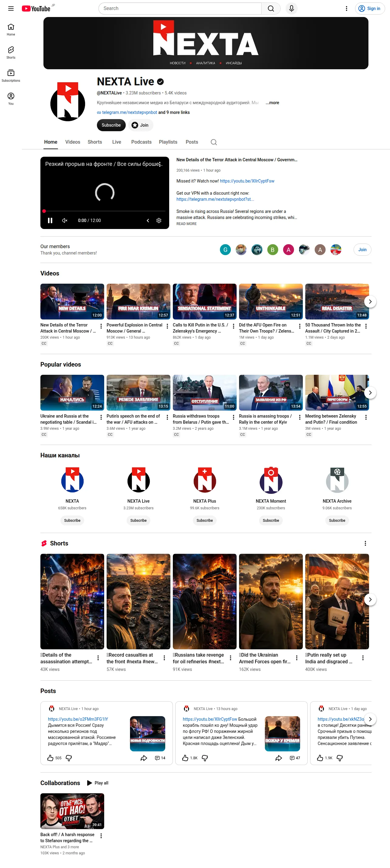The width and height of the screenshot is (390, 868).
Task: Show next videos in the Videos row
Action: [x=370, y=302]
